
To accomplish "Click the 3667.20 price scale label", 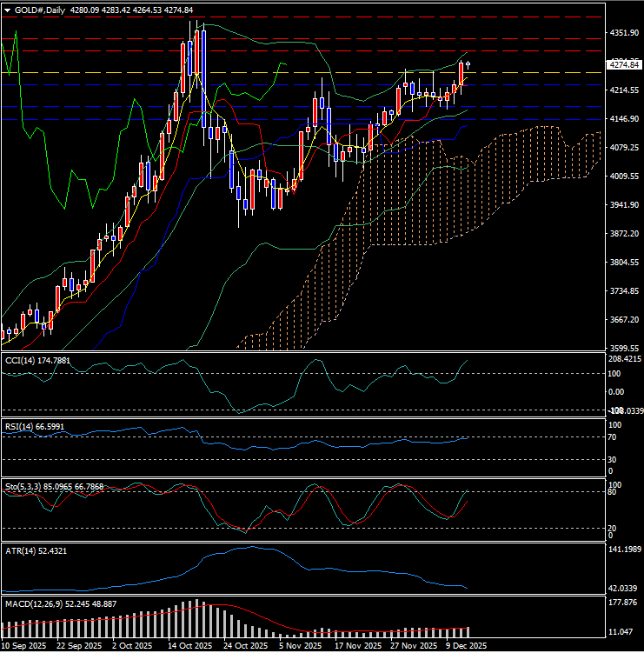I will click(x=625, y=320).
